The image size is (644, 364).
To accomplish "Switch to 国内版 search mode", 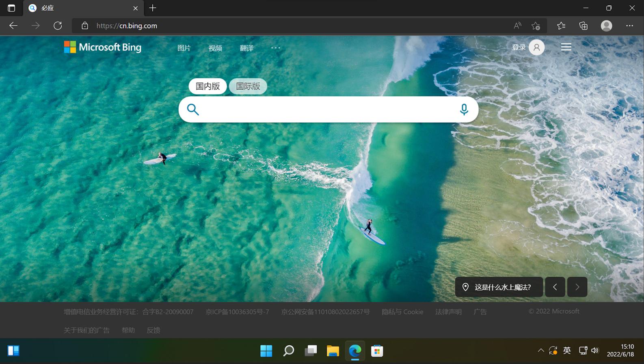I will pos(207,86).
